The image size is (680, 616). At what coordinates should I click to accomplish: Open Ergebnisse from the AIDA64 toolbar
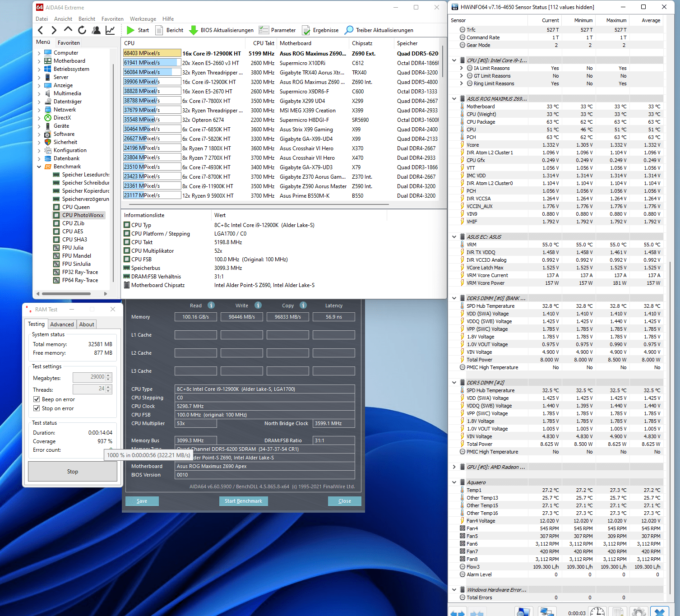(x=320, y=30)
